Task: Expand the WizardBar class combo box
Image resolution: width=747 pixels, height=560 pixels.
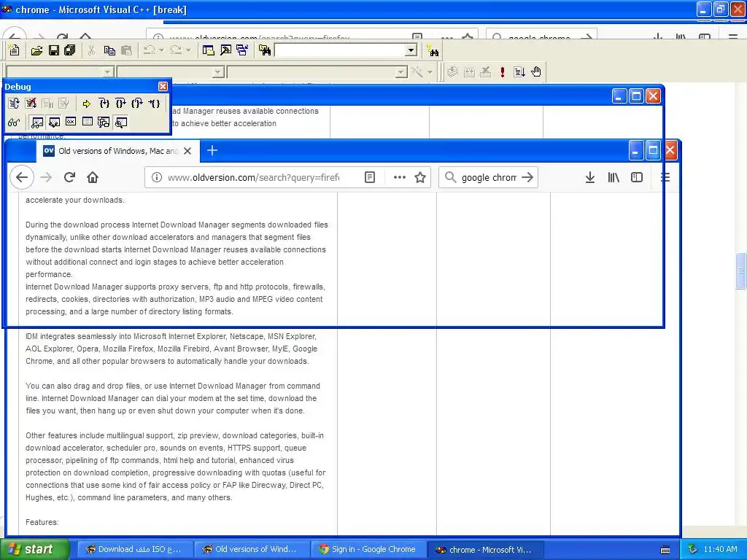Action: pyautogui.click(x=108, y=72)
